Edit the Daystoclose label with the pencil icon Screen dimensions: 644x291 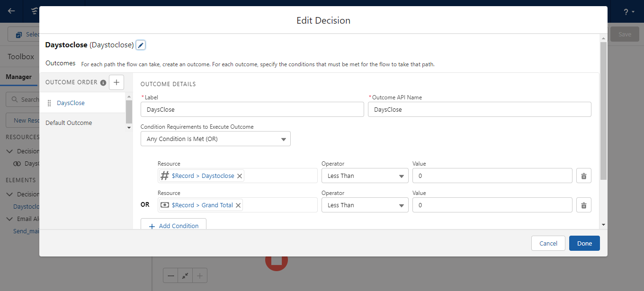click(x=141, y=45)
